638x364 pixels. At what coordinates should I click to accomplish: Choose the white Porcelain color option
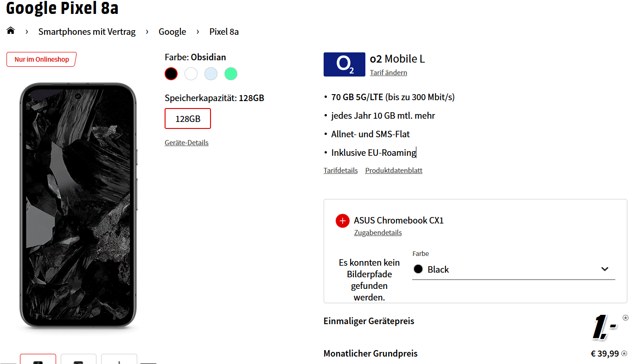(x=191, y=74)
